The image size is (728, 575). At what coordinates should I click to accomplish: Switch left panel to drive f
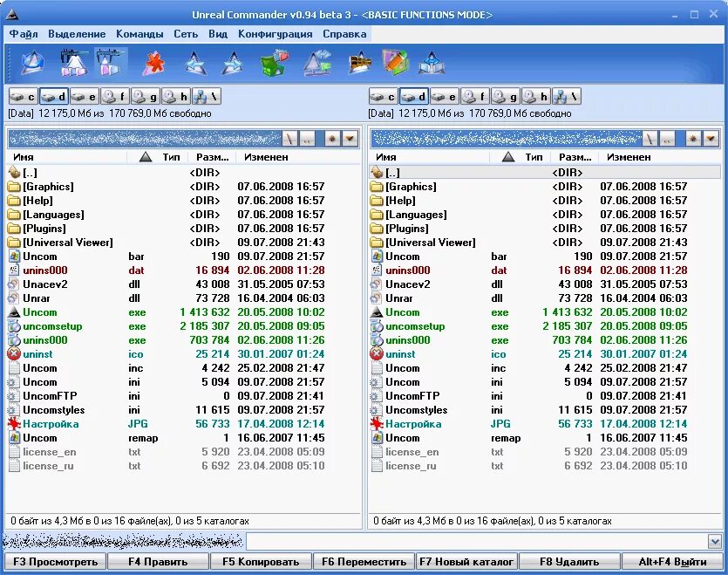tap(115, 97)
